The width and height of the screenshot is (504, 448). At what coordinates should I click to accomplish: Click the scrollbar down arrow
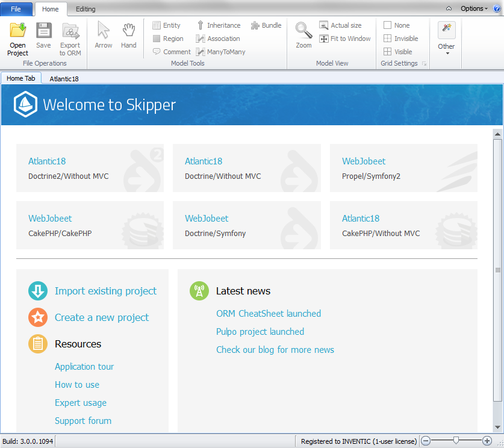497,427
